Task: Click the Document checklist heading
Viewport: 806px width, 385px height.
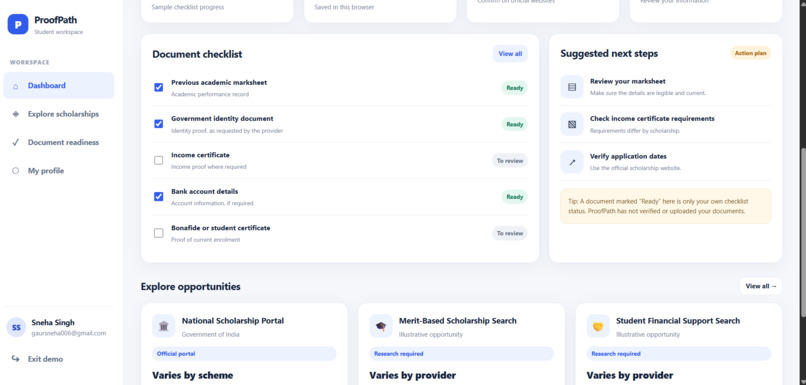Action: [197, 54]
